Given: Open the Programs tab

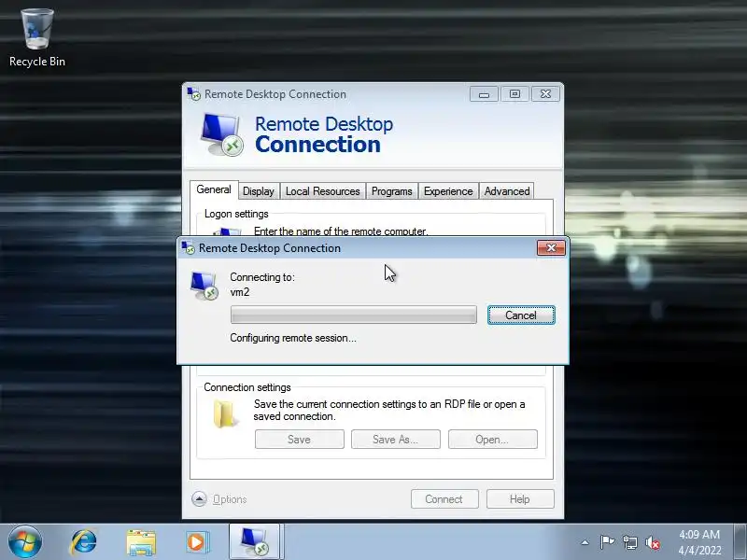Looking at the screenshot, I should click(391, 191).
